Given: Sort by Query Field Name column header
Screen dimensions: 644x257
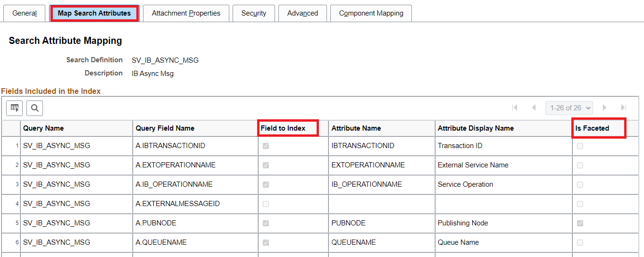Looking at the screenshot, I should click(165, 128).
